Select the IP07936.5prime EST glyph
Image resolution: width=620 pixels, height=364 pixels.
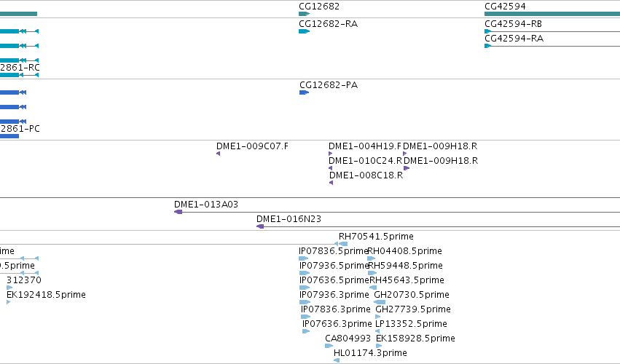click(305, 273)
